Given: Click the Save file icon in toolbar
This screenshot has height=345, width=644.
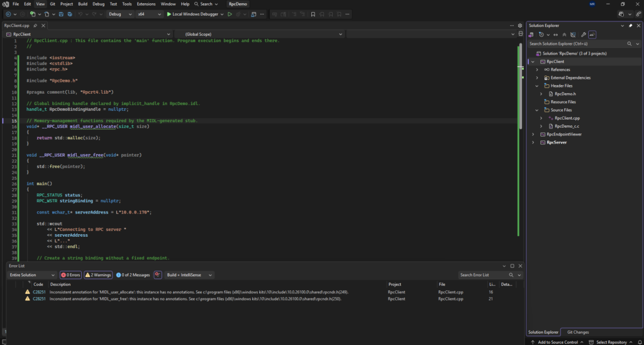Looking at the screenshot, I should coord(61,14).
